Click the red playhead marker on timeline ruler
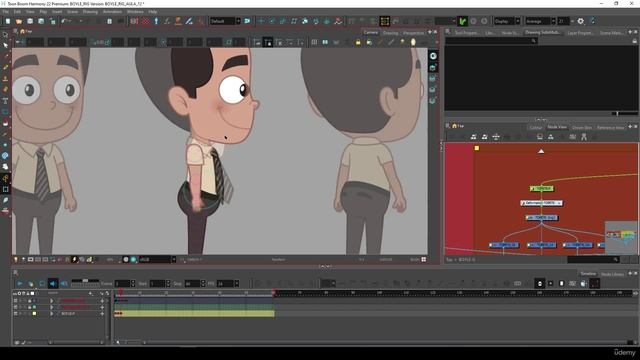Image resolution: width=640 pixels, height=360 pixels. pos(120,292)
